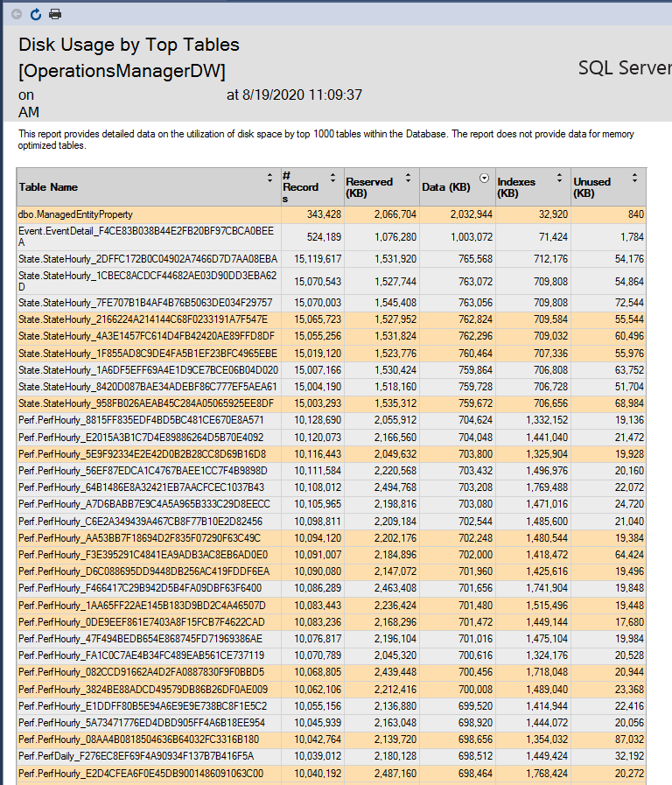Click the Back navigation arrow icon
Image resolution: width=672 pixels, height=785 pixels.
(17, 14)
